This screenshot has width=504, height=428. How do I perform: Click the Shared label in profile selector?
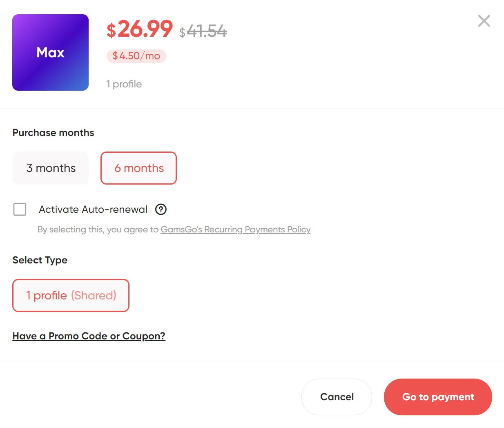[94, 295]
